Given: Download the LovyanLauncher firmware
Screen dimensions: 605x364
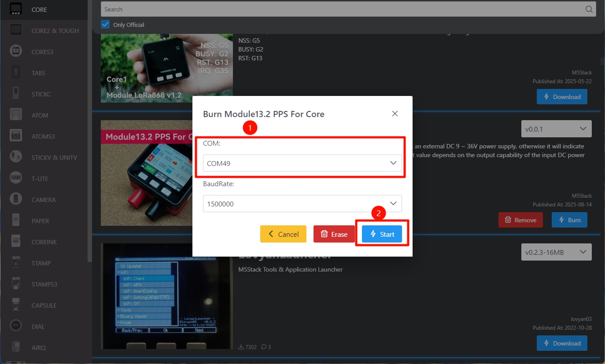Looking at the screenshot, I should [x=562, y=343].
